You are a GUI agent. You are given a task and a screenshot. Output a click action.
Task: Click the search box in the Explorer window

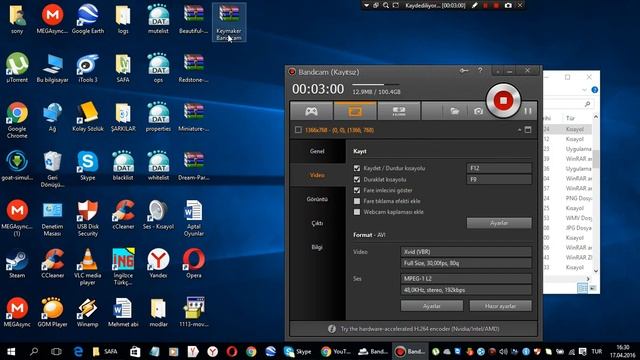(x=569, y=104)
